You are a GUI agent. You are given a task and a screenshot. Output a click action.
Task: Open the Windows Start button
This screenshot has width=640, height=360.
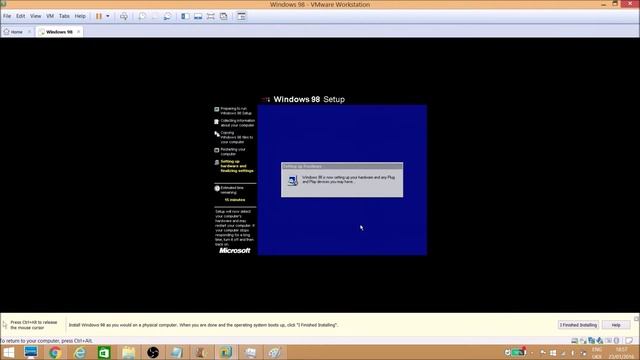click(x=8, y=352)
